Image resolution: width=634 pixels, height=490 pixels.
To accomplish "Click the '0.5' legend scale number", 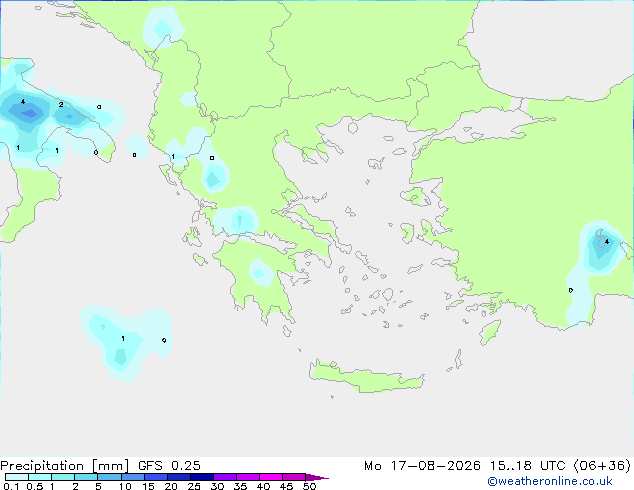I will pos(35,486).
